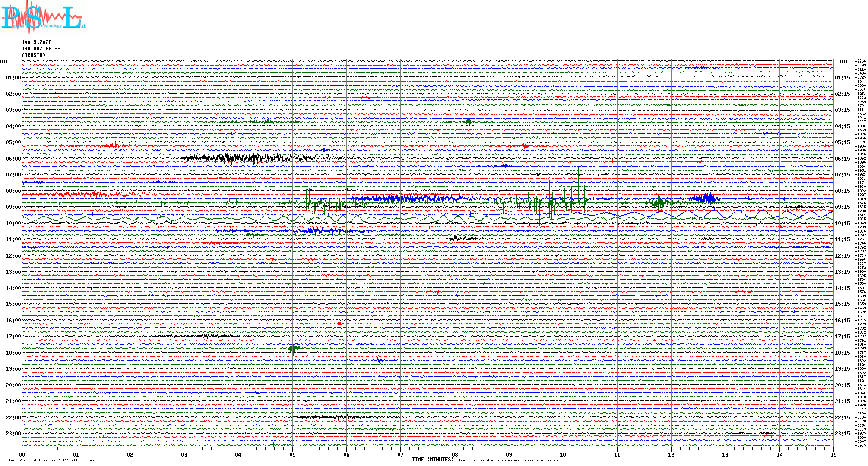Viewport: 868px width, 466px height.
Task: Click large black seismic event on 06:00 trace
Action: pyautogui.click(x=242, y=158)
